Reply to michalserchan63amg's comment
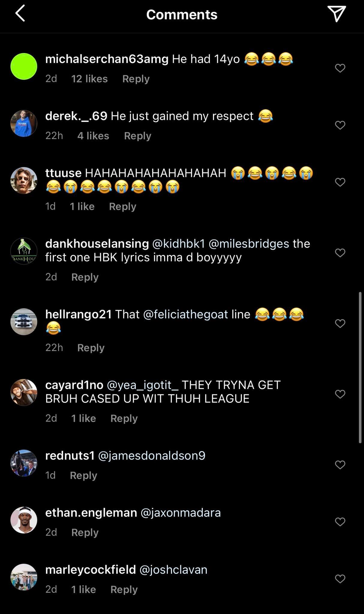The width and height of the screenshot is (364, 614). tap(136, 79)
